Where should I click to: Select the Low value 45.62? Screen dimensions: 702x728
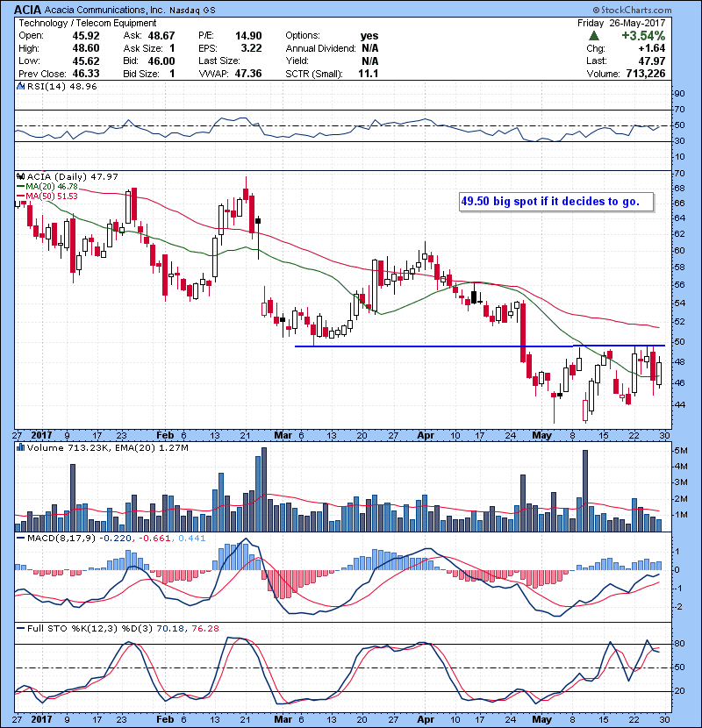(86, 61)
